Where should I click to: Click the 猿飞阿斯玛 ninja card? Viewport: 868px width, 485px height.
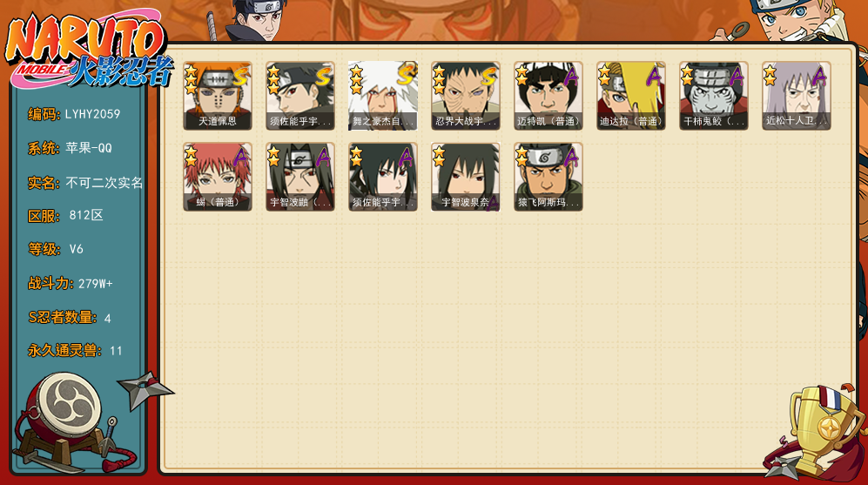click(x=548, y=177)
